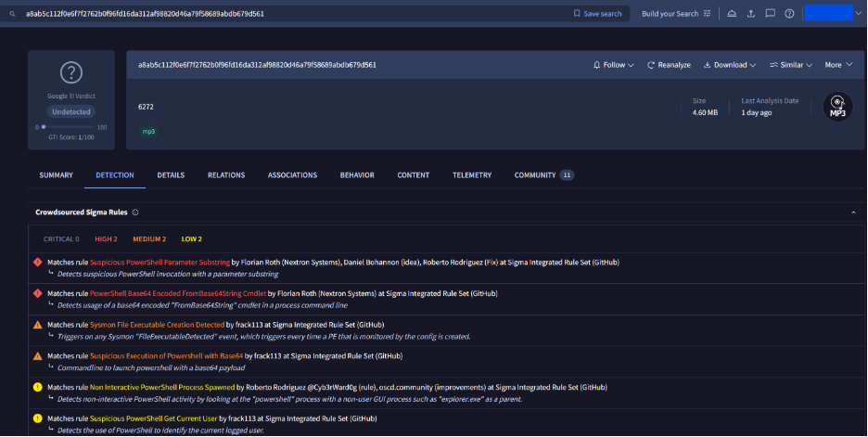Screen dimensions: 868x437
Task: Click low severity icon for Non Interactive rule
Action: tap(38, 388)
